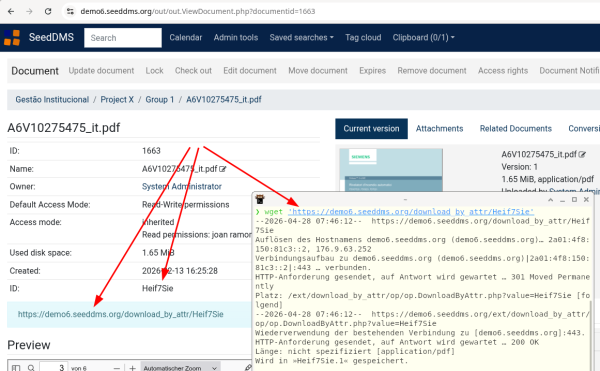Click the terminal line ending 200 OK
Screen dimensions: 600x371
point(397,342)
